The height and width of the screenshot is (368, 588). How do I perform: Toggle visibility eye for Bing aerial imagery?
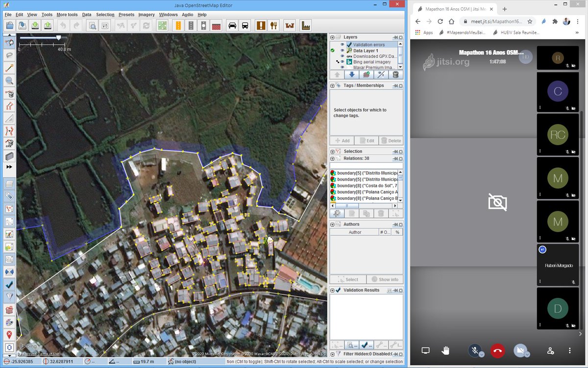click(343, 62)
